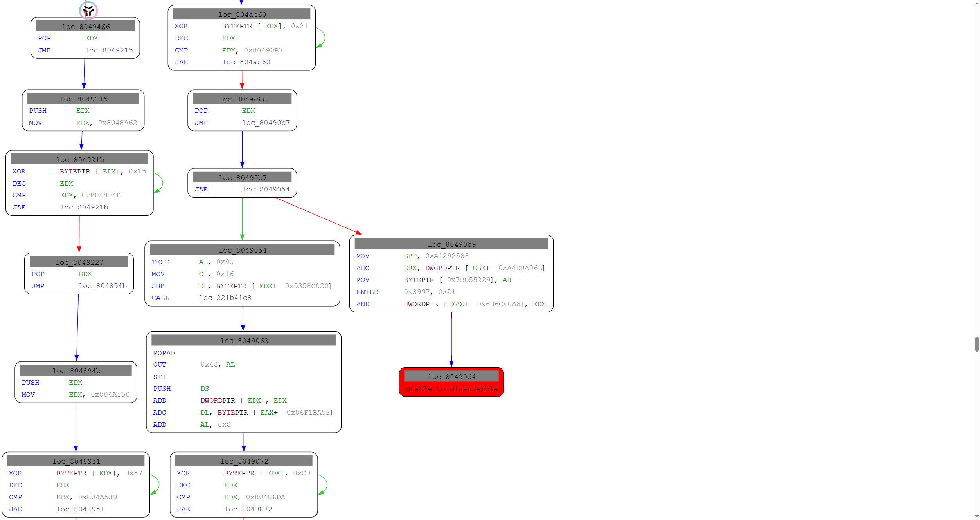This screenshot has height=520, width=980.
Task: Click the circular logo icon at top left
Action: pos(88,11)
